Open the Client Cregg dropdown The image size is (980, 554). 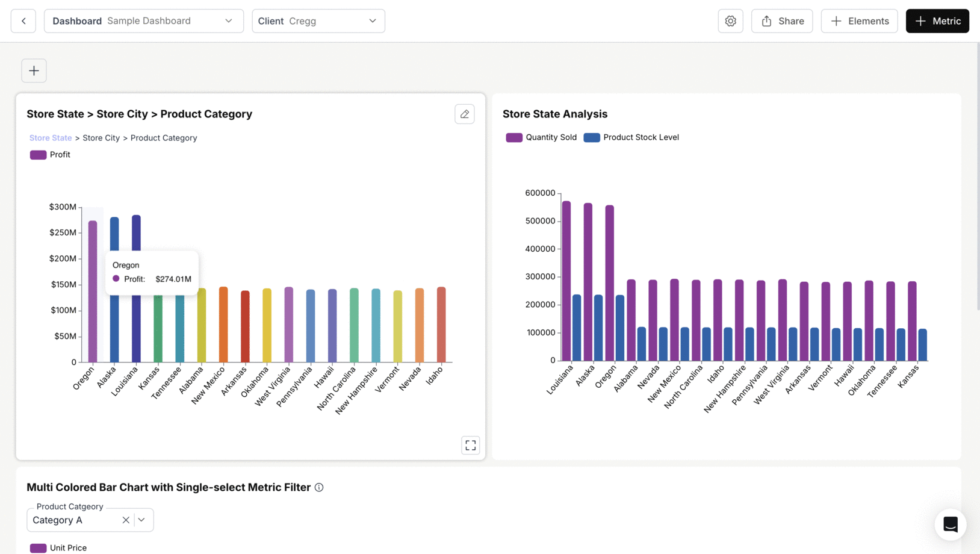pyautogui.click(x=372, y=20)
